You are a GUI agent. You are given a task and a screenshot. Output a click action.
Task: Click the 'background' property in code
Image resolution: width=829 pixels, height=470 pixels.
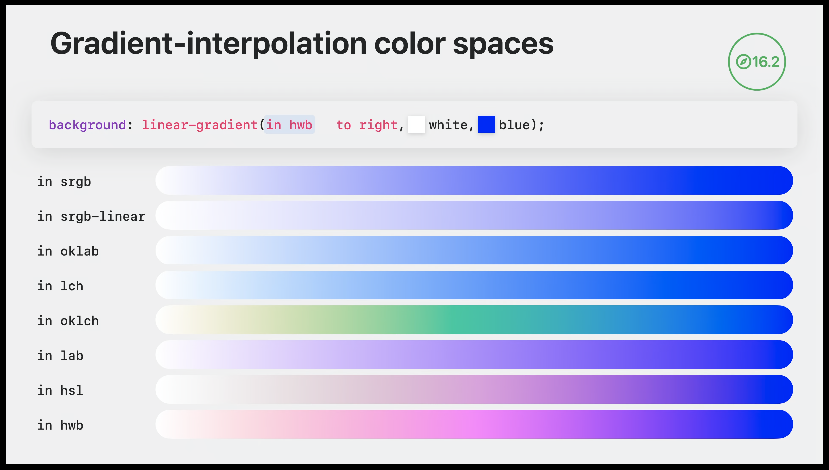[x=87, y=125]
